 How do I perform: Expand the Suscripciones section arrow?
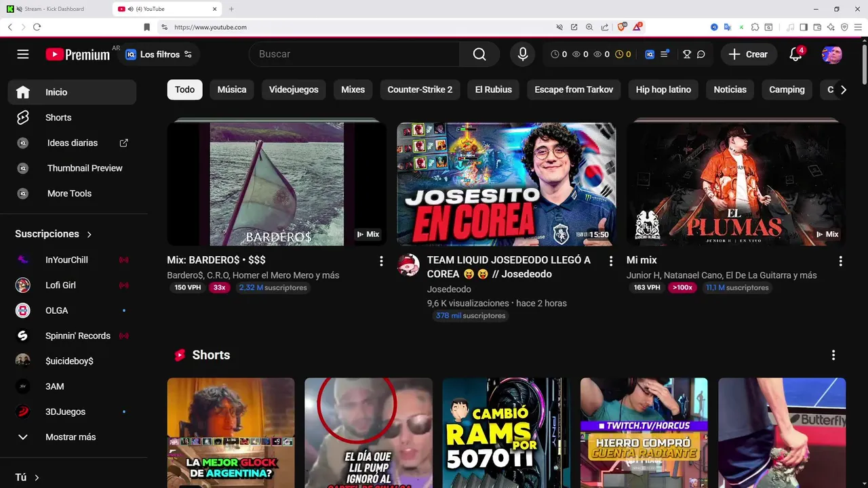(89, 235)
